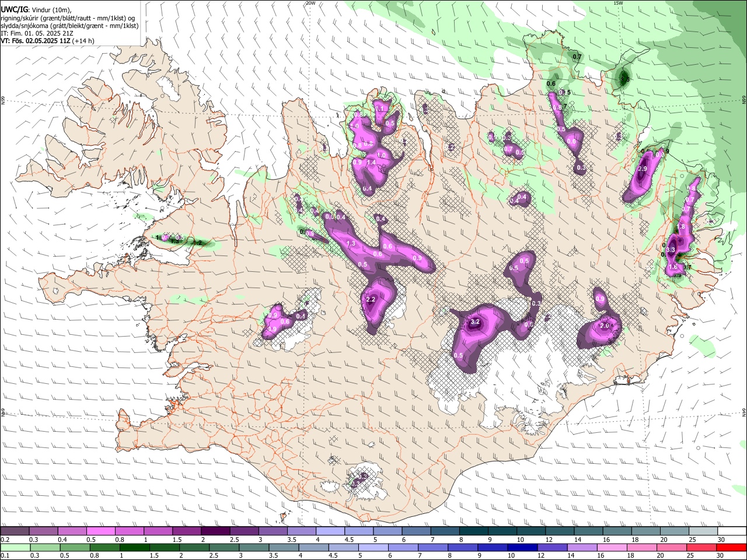Viewport: 747px width, 560px height.
Task: Click the top-row swatch between 18 and 20
Action: click(x=646, y=531)
